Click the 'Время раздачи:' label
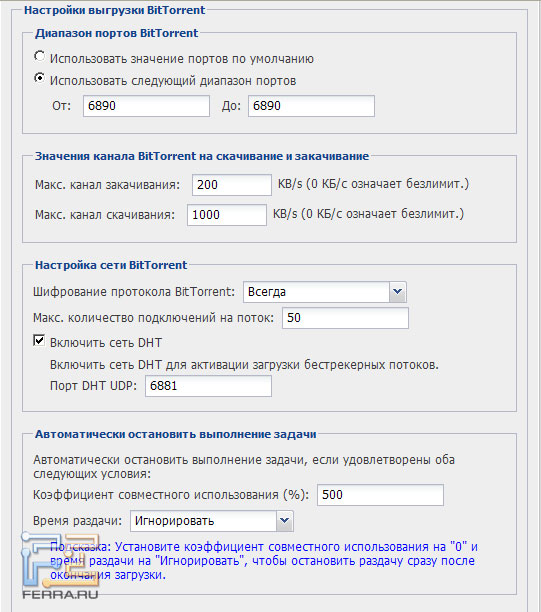Screen dimensions: 541x612 (78, 521)
